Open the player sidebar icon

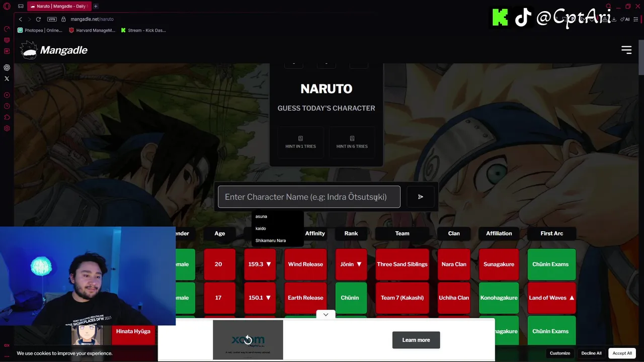point(7,95)
